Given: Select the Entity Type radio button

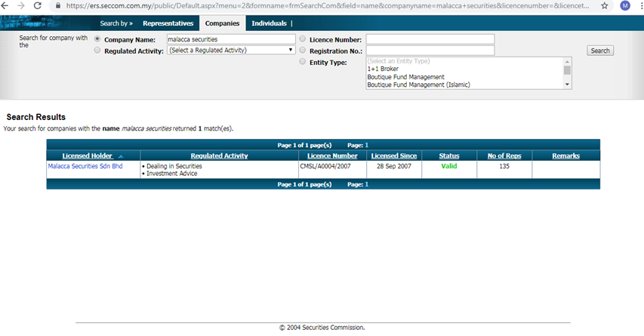Looking at the screenshot, I should [303, 62].
